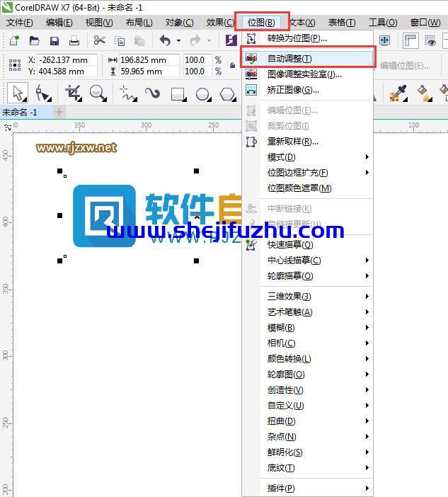Open the 视图(V) menu
Screen dimensions: 448x497
[99, 23]
